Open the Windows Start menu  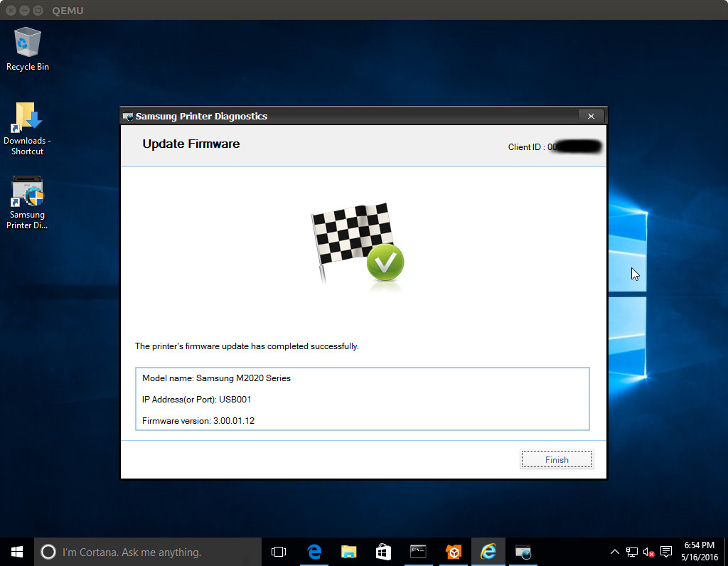click(x=17, y=552)
